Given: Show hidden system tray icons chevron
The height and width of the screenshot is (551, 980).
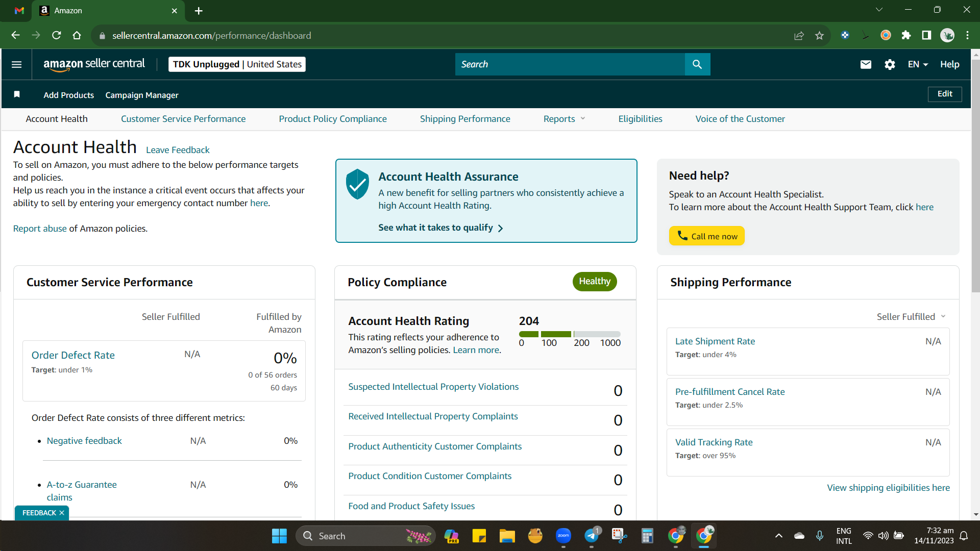Looking at the screenshot, I should tap(779, 536).
